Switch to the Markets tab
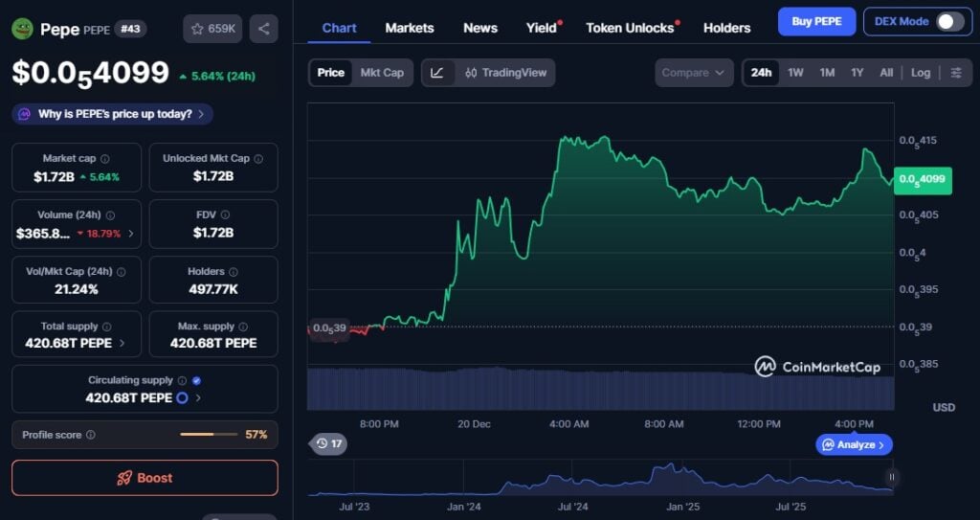Screen dimensions: 980x520 [x=410, y=28]
